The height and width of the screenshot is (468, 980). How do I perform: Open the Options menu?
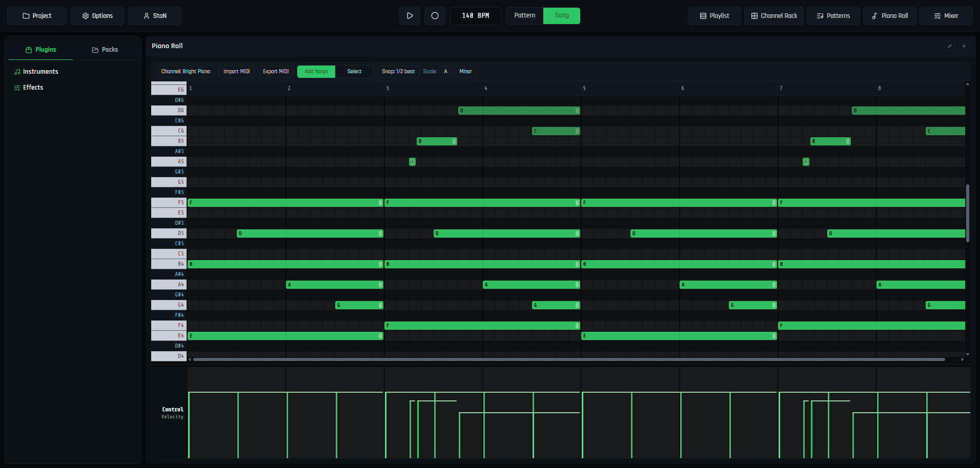click(x=97, y=16)
